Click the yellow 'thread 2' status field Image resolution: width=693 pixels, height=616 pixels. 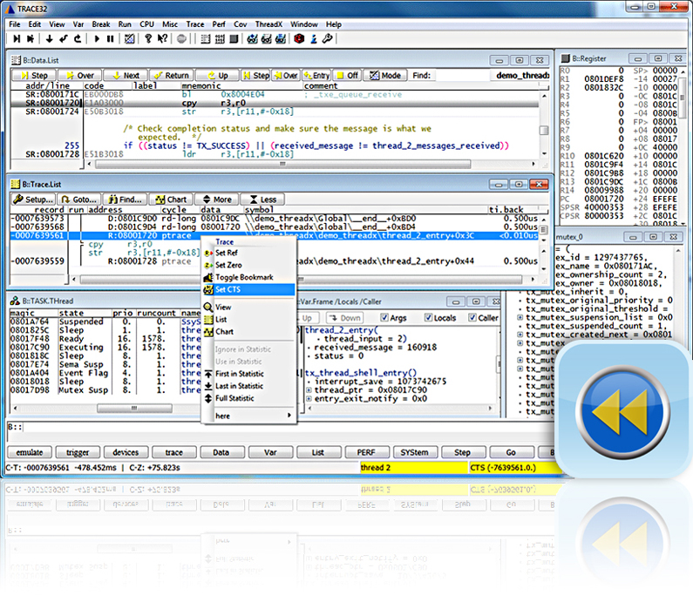point(414,468)
